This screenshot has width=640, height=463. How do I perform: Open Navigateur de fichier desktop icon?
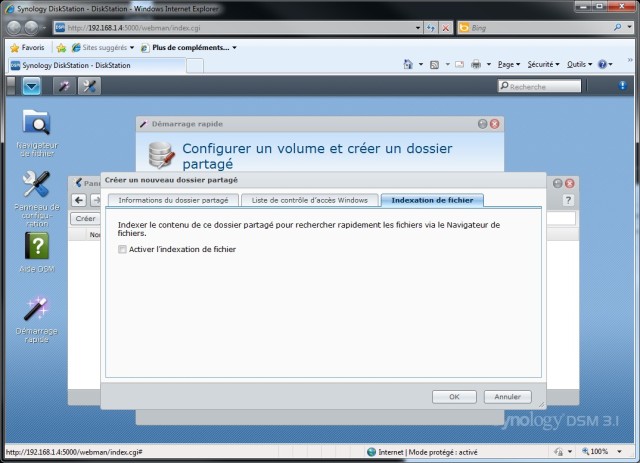click(37, 133)
